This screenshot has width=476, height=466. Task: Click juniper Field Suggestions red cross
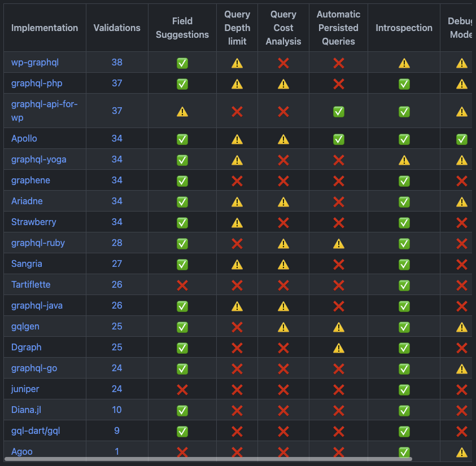(182, 390)
